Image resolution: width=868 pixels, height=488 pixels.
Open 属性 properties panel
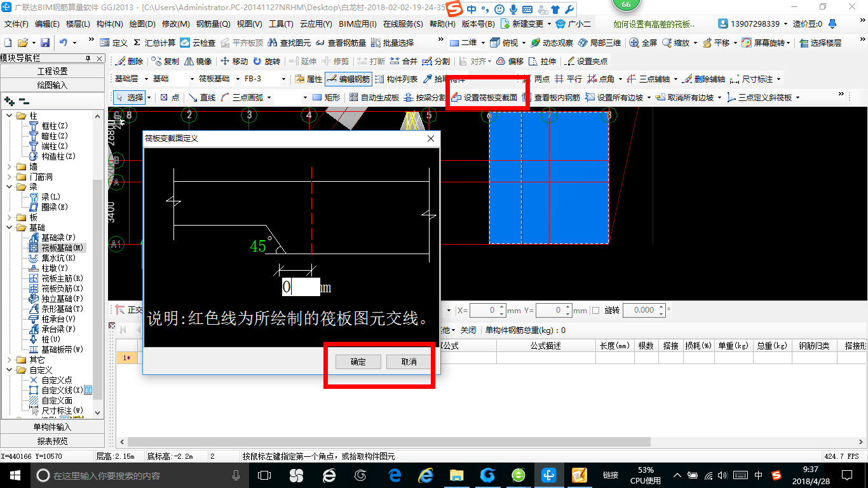tap(309, 79)
